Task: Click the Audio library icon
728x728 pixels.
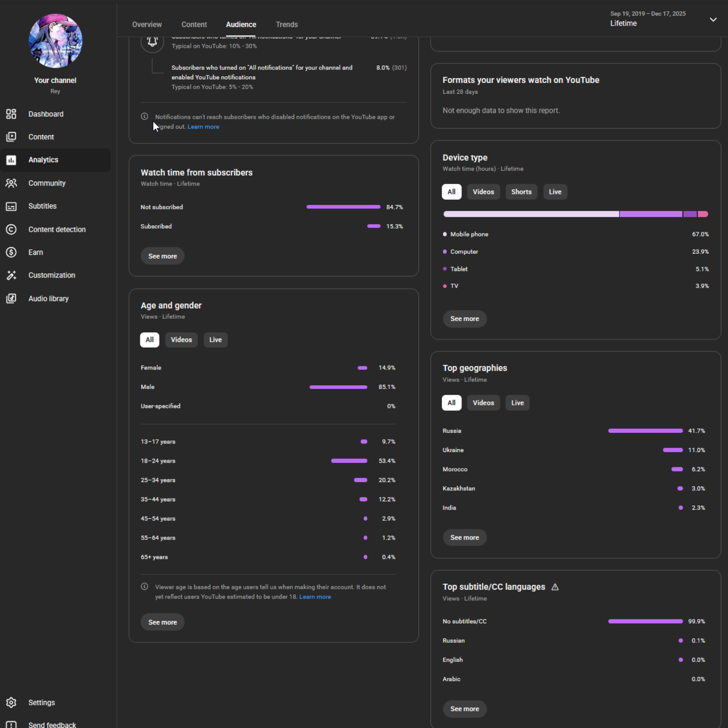Action: point(11,298)
